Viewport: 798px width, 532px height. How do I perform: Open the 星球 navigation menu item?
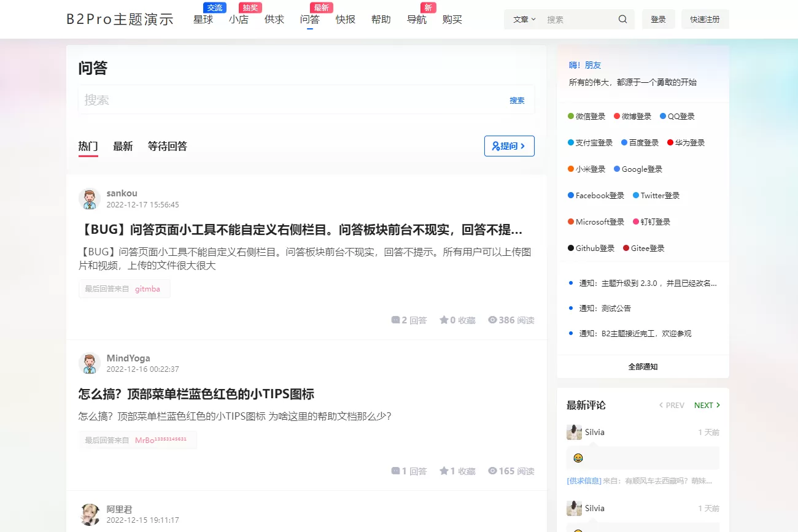point(203,20)
